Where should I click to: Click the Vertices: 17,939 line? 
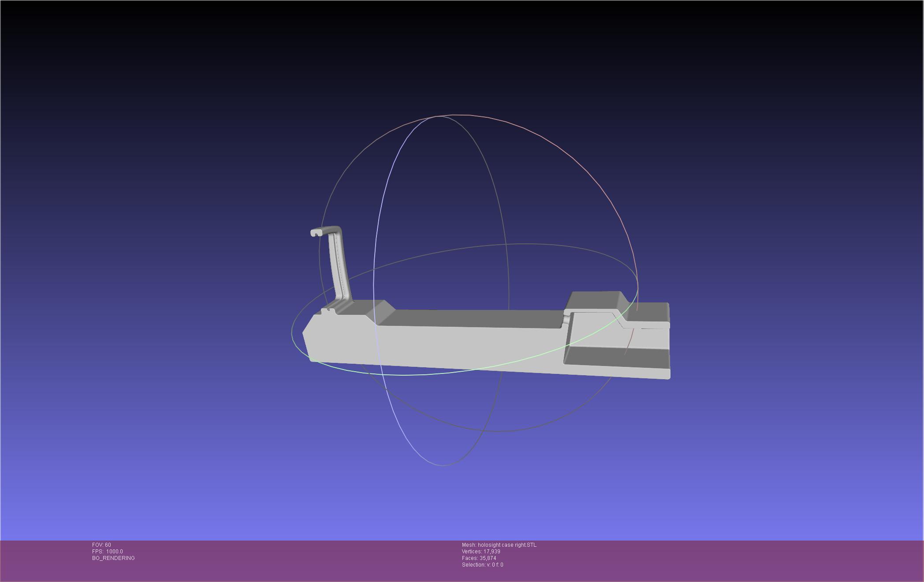coord(481,552)
